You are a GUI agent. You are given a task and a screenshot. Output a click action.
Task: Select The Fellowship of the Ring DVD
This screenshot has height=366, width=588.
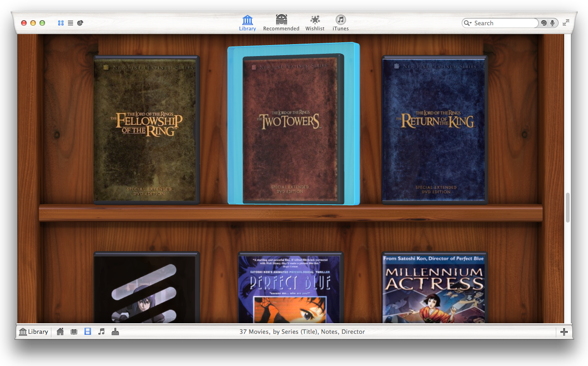tap(147, 130)
